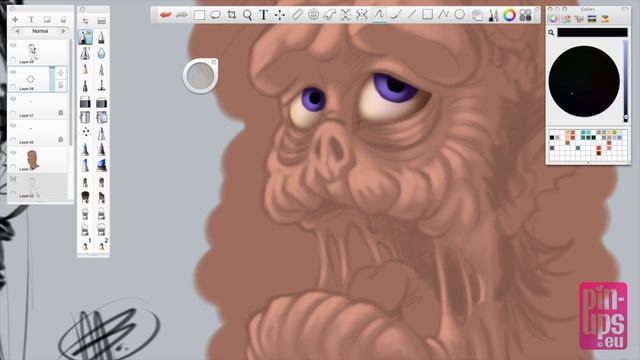This screenshot has width=640, height=360.
Task: Click the red Undo arrow in toolbar
Action: pos(165,15)
